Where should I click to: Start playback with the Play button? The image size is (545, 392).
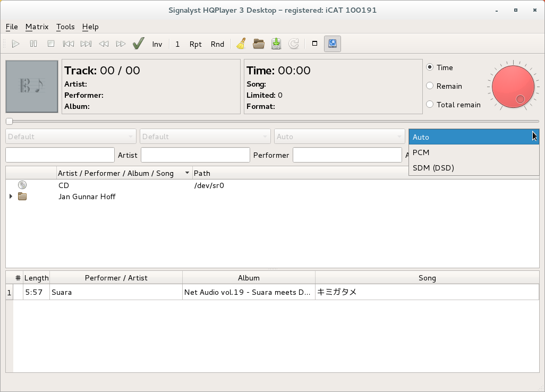click(15, 44)
